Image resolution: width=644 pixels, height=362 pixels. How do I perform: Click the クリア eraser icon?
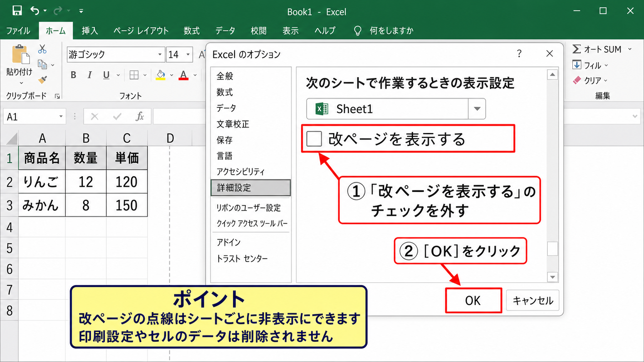pos(577,80)
